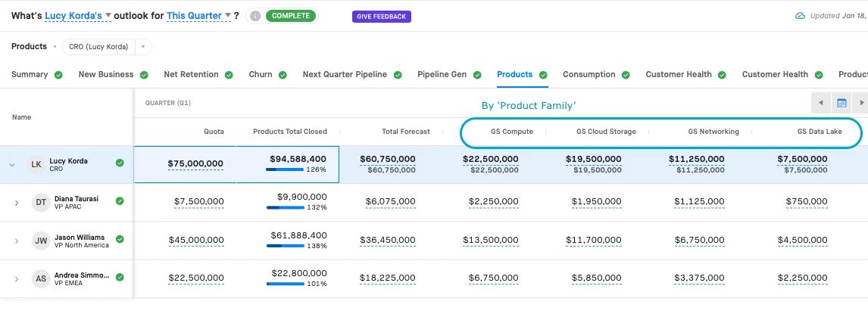Viewport: 868px width, 314px height.
Task: Click Diana Taurasi's DT avatar
Action: tap(40, 202)
